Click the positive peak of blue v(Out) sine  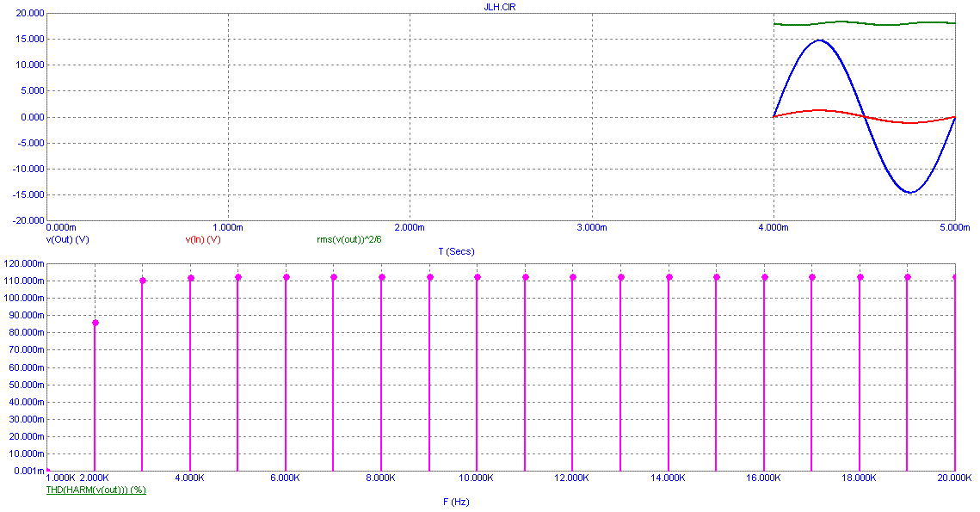click(819, 40)
